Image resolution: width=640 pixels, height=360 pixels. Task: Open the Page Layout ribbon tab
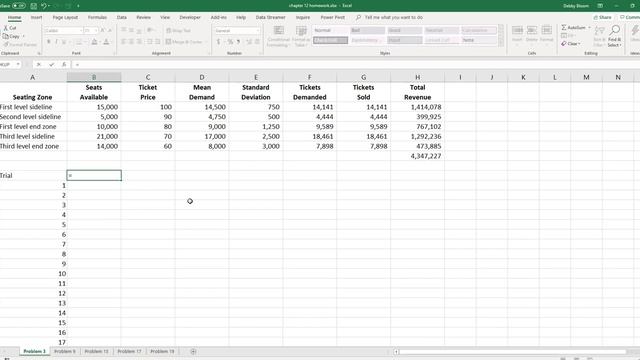[x=65, y=18]
